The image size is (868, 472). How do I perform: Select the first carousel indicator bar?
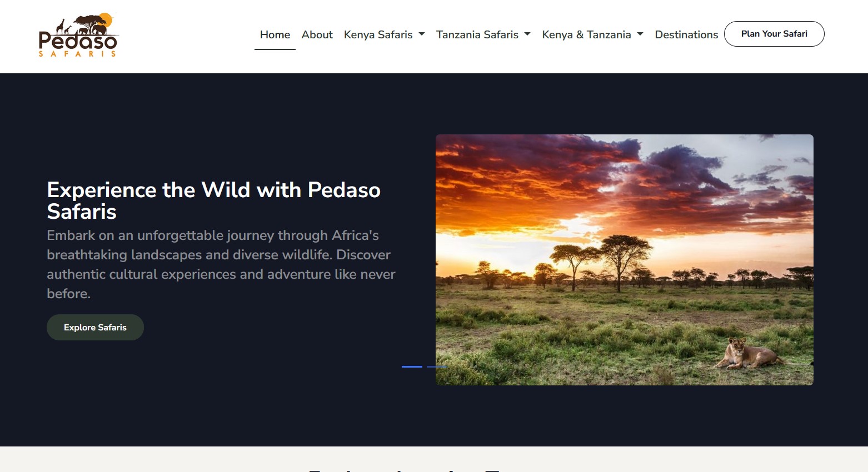coord(411,367)
